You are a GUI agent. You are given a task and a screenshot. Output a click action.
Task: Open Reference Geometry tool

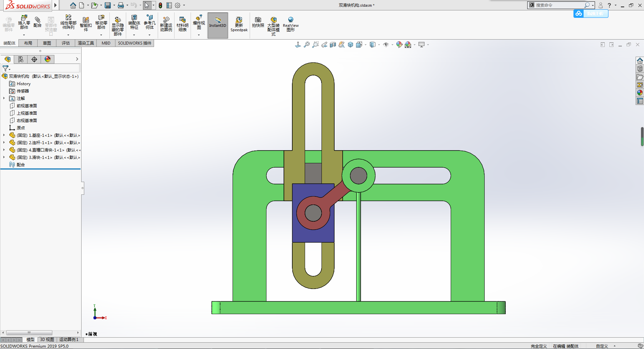tap(150, 22)
